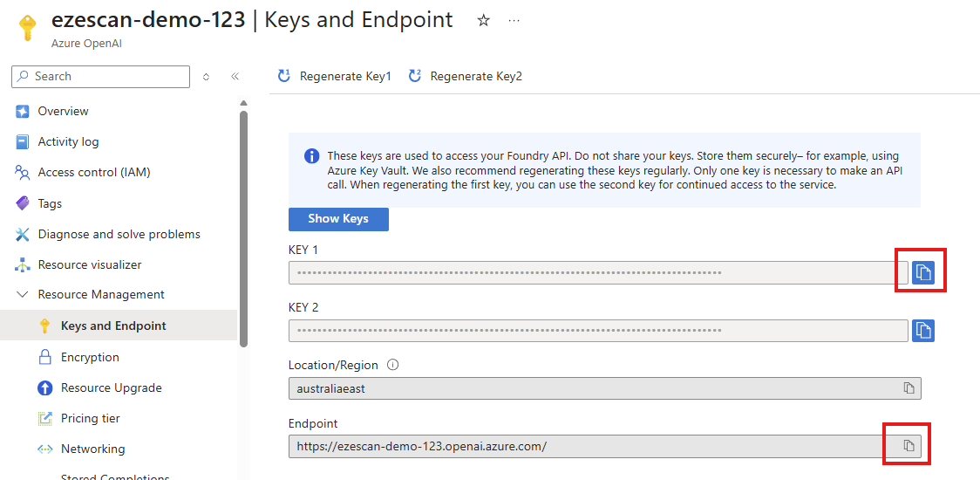980x480 pixels.
Task: Click the Location/Region info icon
Action: (x=392, y=365)
